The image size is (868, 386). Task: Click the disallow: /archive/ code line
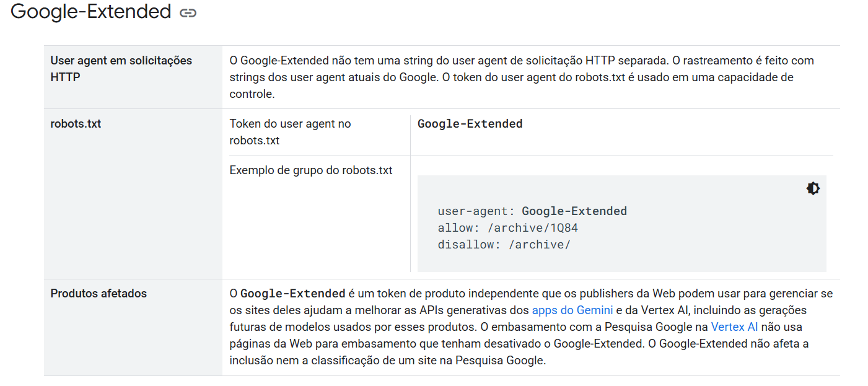tap(504, 245)
